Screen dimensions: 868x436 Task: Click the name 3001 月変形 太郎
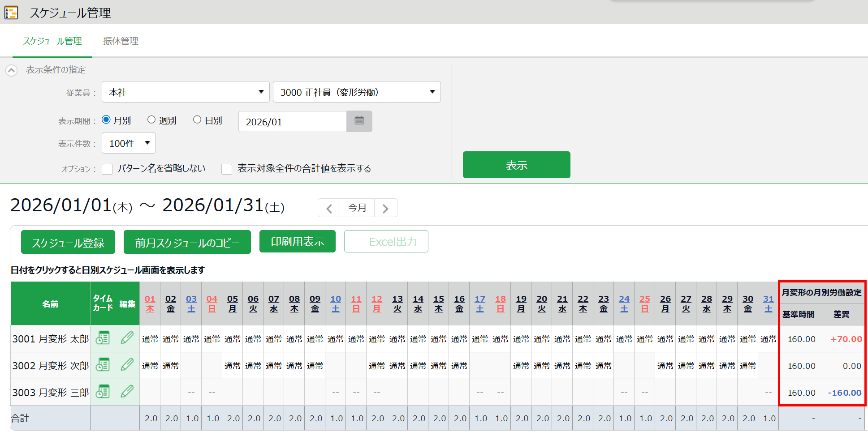(51, 339)
